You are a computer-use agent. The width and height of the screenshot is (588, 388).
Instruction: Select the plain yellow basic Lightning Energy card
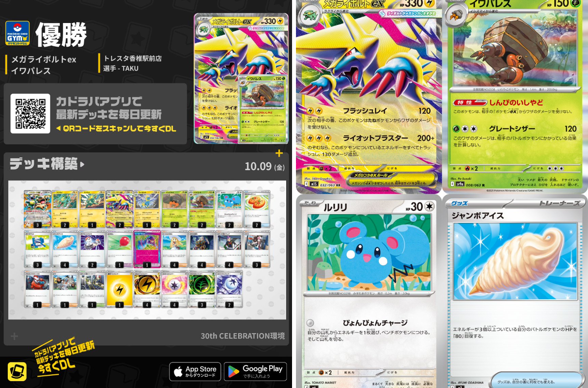[x=119, y=290]
